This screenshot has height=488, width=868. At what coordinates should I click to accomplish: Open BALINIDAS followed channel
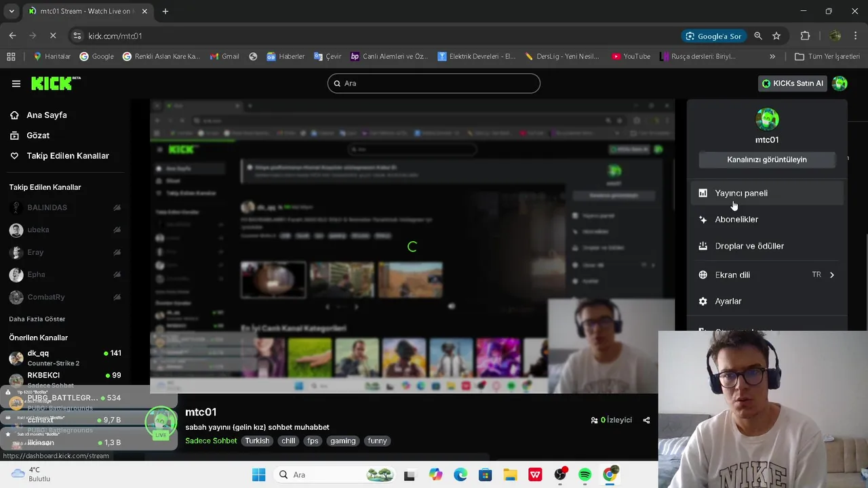point(65,207)
